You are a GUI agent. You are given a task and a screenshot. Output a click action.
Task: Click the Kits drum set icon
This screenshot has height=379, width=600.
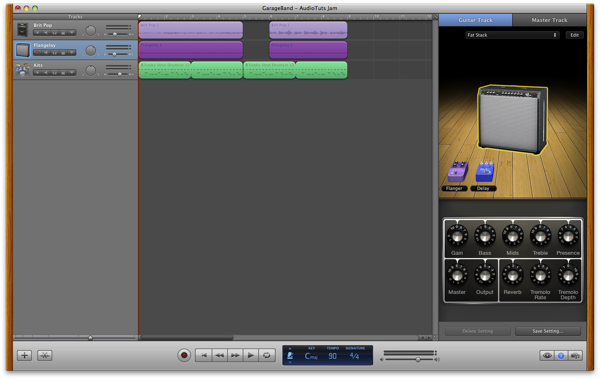[x=23, y=70]
